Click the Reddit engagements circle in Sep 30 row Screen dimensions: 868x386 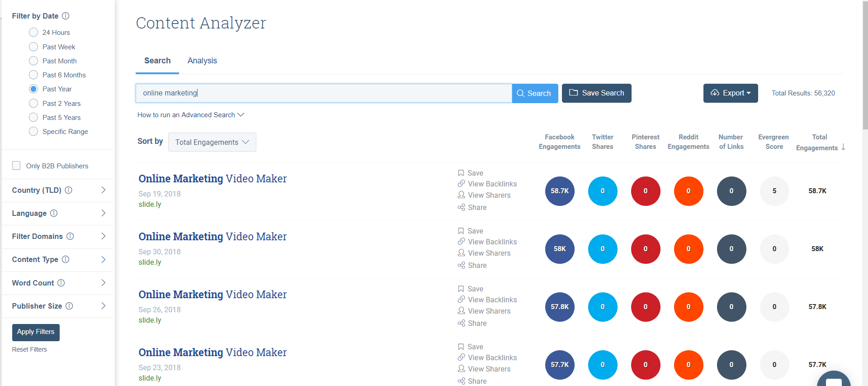click(689, 249)
